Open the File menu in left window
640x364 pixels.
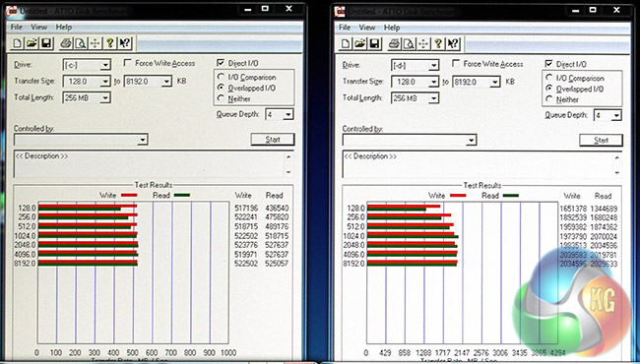[17, 27]
